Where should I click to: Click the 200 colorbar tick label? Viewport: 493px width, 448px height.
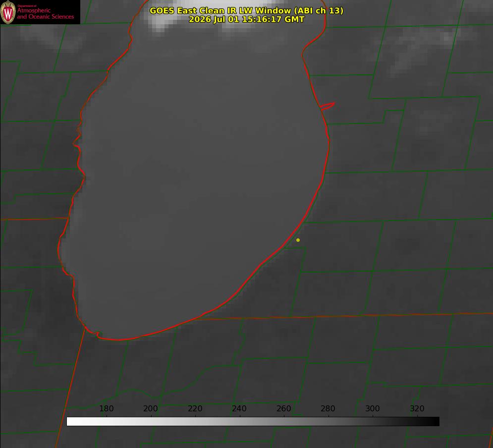[151, 408]
